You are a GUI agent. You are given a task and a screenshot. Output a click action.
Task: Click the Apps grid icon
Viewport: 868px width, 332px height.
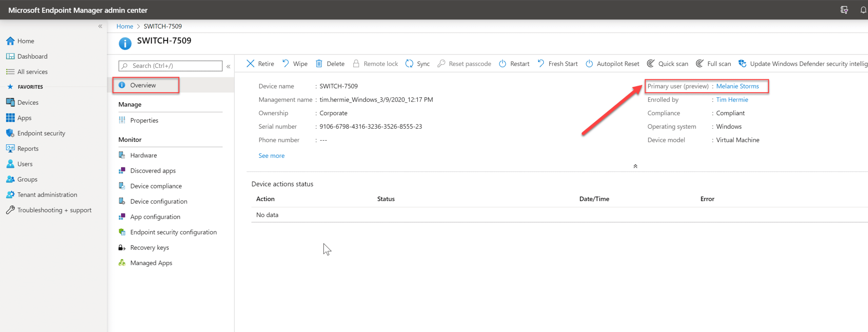(x=10, y=118)
